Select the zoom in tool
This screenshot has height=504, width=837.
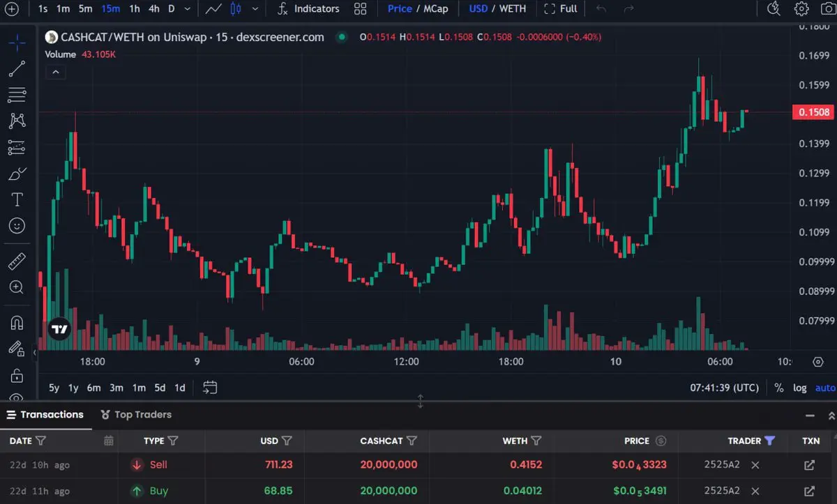pos(17,287)
